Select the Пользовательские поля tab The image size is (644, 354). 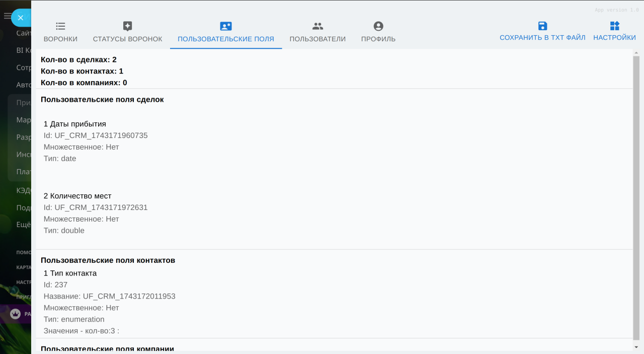tap(226, 33)
